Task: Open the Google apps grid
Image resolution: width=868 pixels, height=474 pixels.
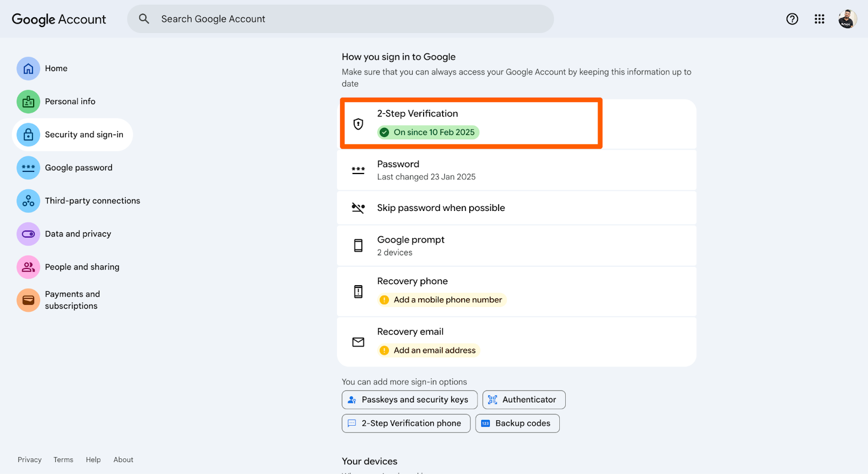Action: coord(819,19)
